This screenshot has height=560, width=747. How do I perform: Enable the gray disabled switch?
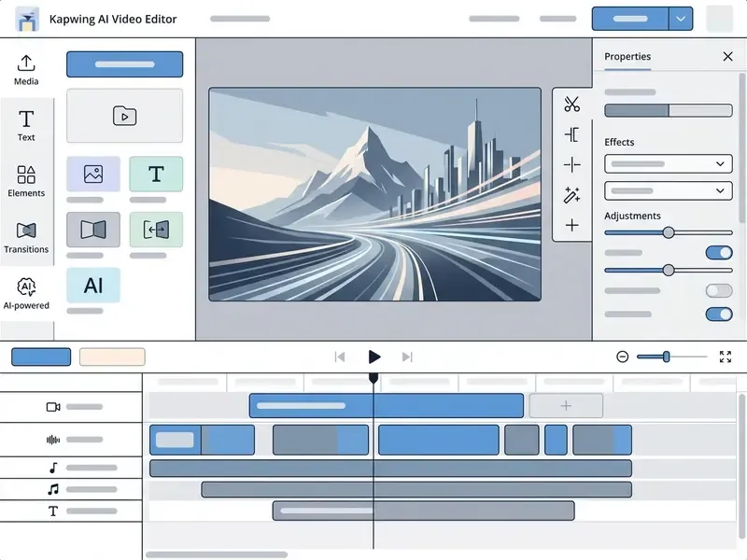pos(719,290)
